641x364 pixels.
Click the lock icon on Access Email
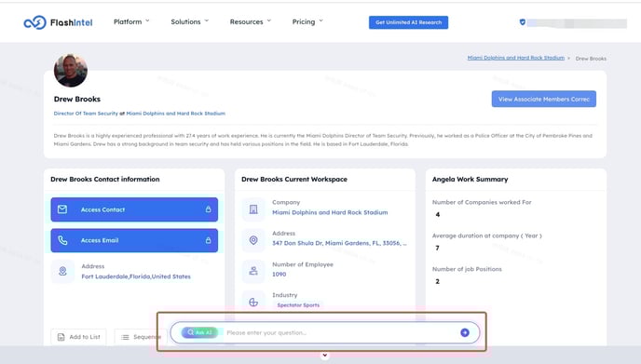coord(208,240)
